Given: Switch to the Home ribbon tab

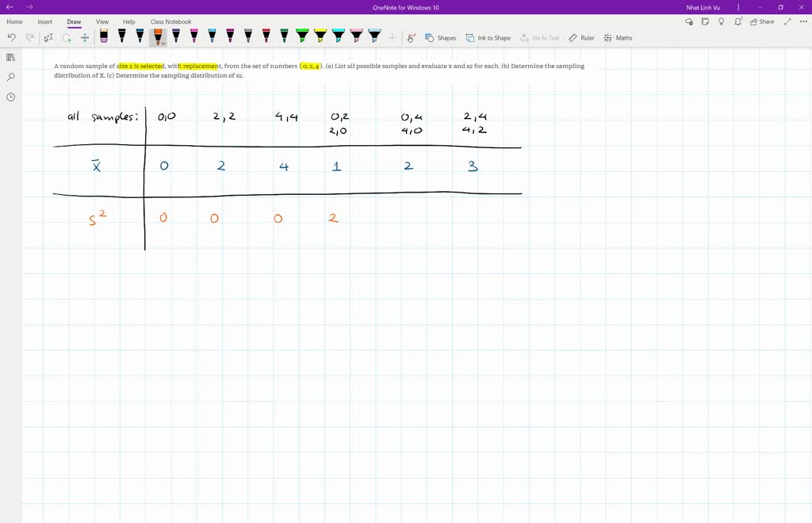Looking at the screenshot, I should (x=14, y=21).
